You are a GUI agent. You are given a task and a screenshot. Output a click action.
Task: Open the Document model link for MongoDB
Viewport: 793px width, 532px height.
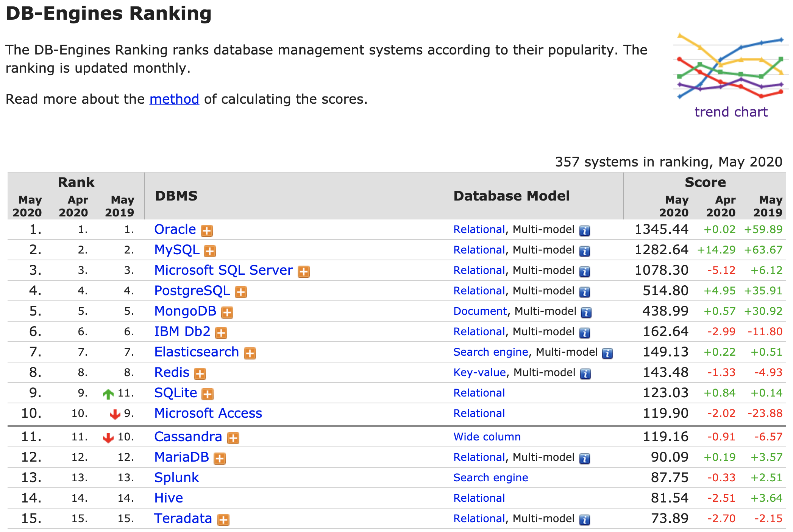[480, 311]
